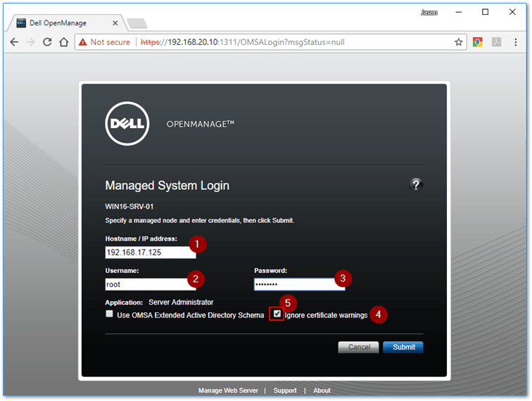Open a new tab next to Dell OpenManage

(137, 23)
